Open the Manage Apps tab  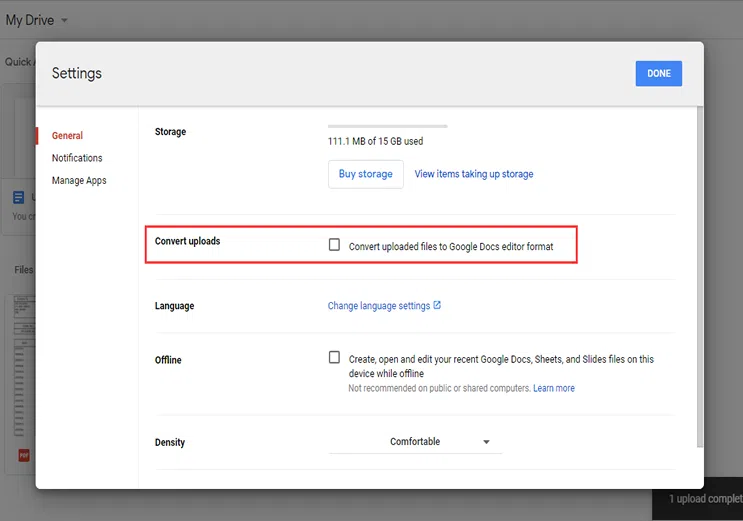79,181
